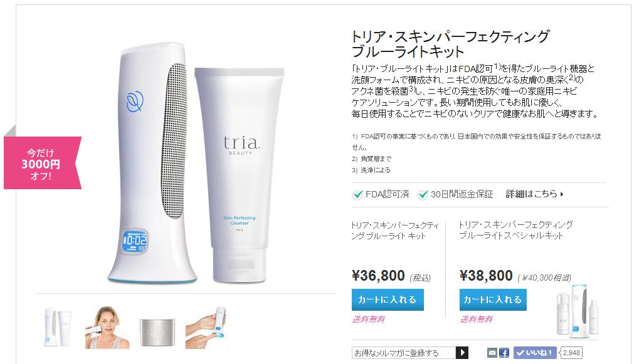Viewport: 644px width, 364px height.
Task: Open the ブルーライトスペシャルキット product title link
Action: [x=515, y=230]
